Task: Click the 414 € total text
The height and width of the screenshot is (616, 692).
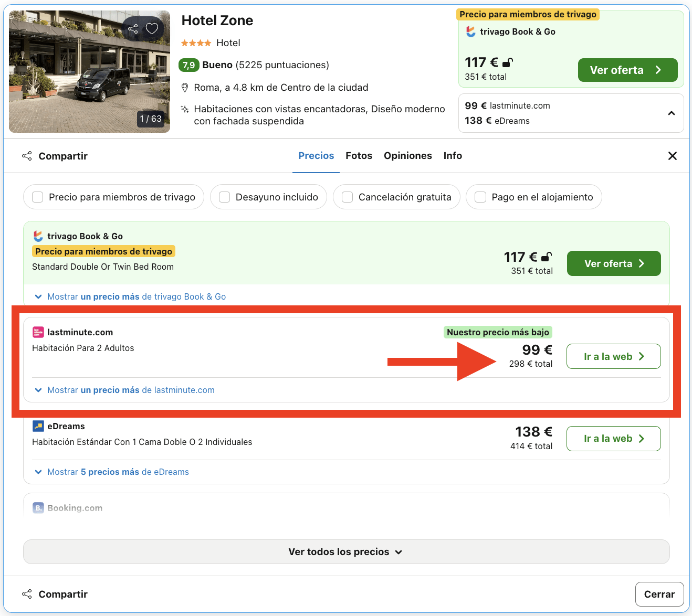Action: pyautogui.click(x=531, y=446)
